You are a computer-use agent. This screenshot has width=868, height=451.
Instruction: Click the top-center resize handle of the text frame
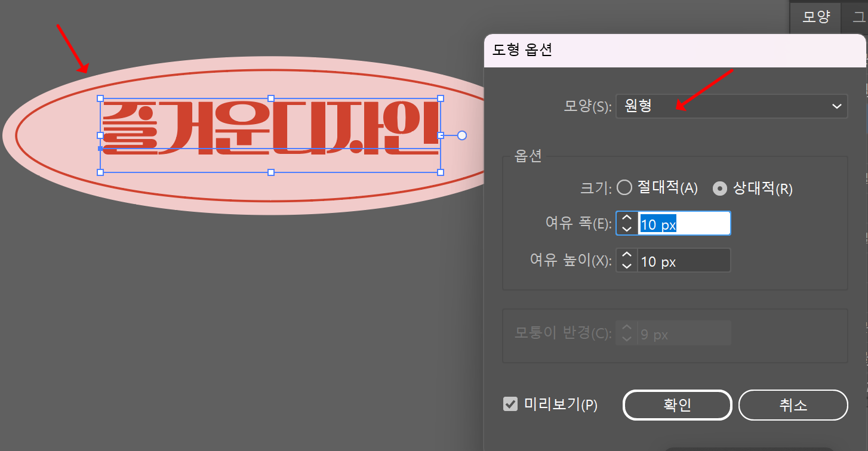[271, 97]
